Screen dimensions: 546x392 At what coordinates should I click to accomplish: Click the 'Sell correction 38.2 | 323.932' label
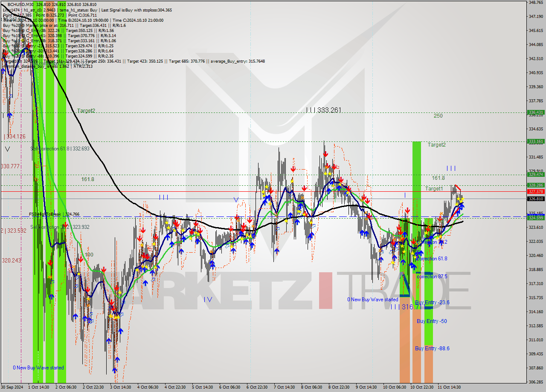pos(60,227)
